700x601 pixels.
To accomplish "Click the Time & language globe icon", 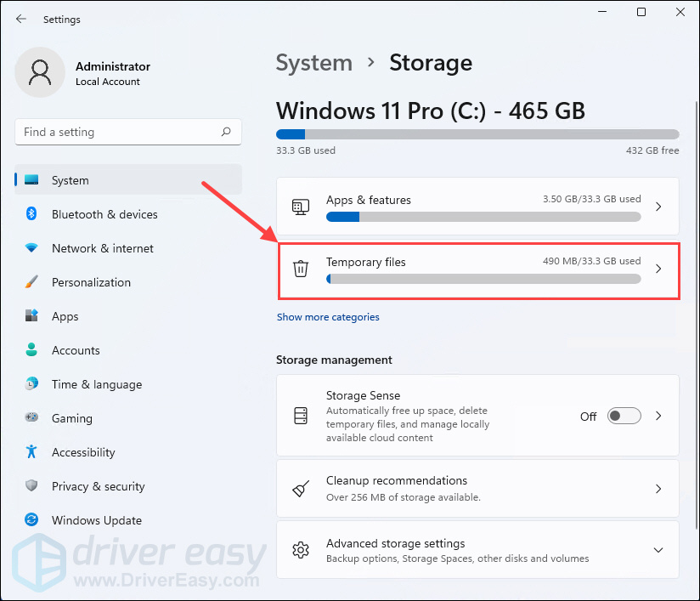I will (x=31, y=383).
